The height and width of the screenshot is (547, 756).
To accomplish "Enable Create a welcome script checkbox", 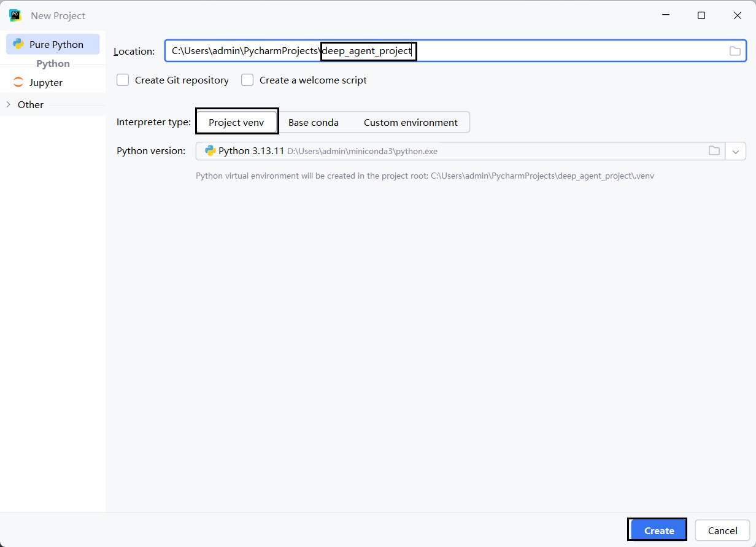I will [247, 80].
